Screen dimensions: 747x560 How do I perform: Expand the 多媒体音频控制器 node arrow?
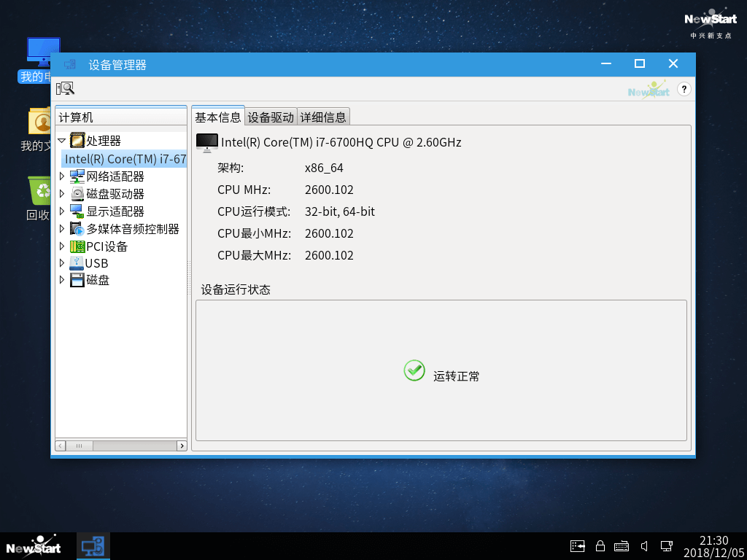pos(61,229)
